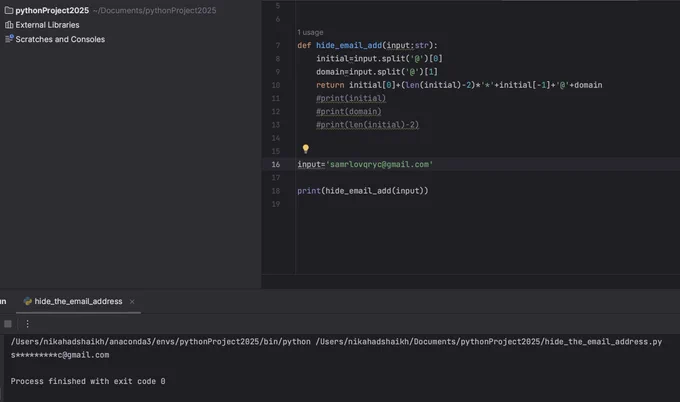Screen dimensions: 680x402
Task: Click the python interpreter path in console
Action: coord(160,341)
